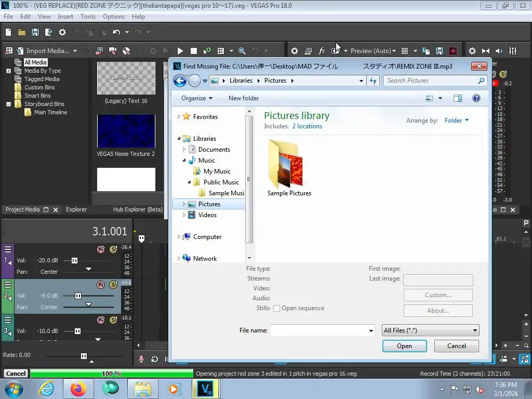Check the Open sequence checkbox
Image resolution: width=532 pixels, height=399 pixels.
[276, 309]
